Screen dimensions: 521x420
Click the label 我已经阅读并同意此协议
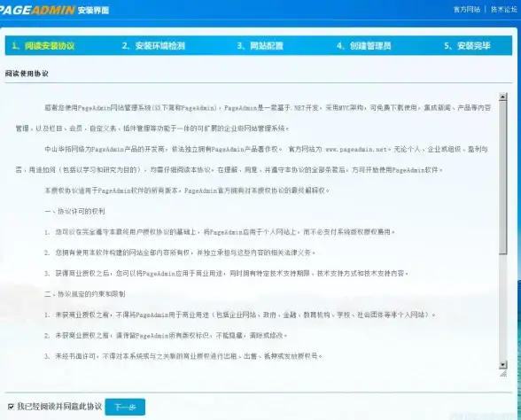59,407
